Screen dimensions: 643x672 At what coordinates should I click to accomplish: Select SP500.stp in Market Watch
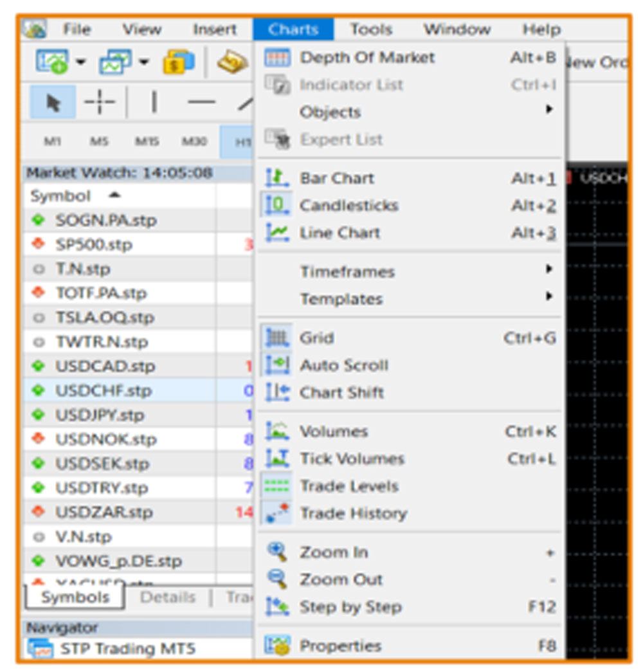[x=138, y=244]
